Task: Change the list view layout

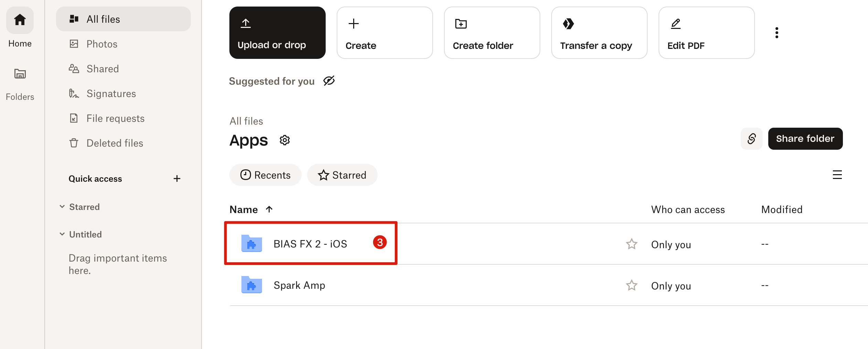Action: tap(837, 175)
